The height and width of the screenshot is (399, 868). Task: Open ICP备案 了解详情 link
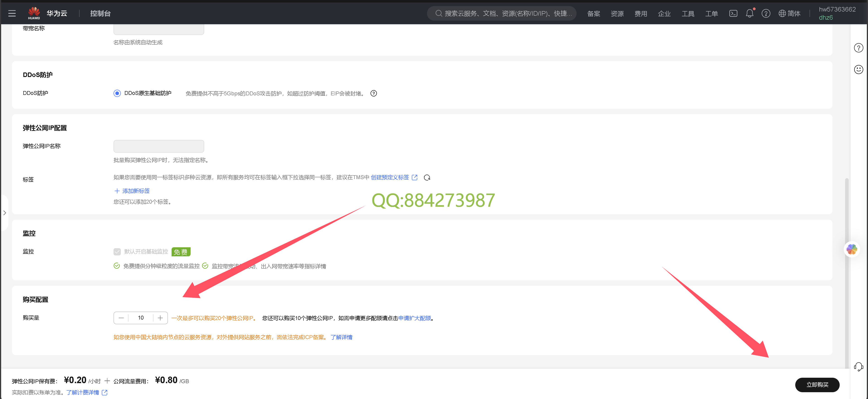point(341,337)
